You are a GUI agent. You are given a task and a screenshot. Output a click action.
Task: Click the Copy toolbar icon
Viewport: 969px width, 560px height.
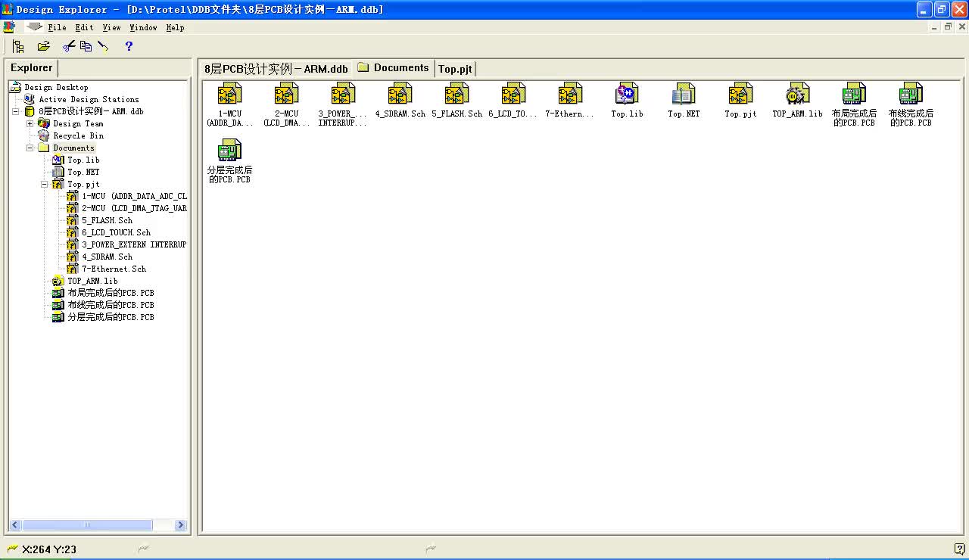tap(86, 46)
